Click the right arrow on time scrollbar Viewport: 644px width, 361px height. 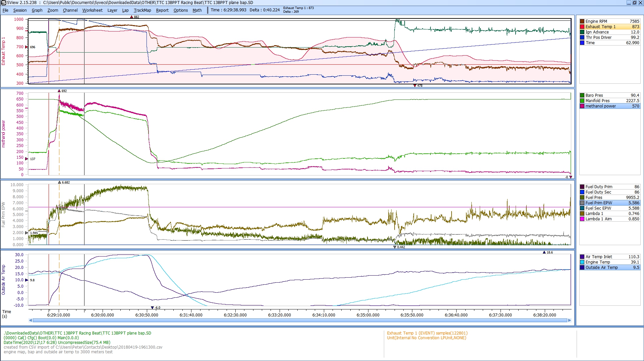pyautogui.click(x=569, y=320)
